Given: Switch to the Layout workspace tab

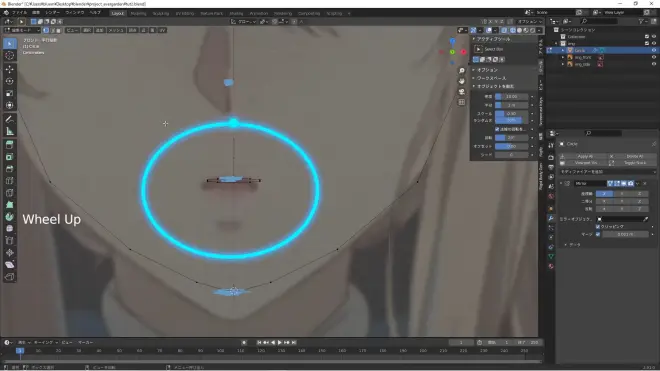Looking at the screenshot, I should coord(117,13).
